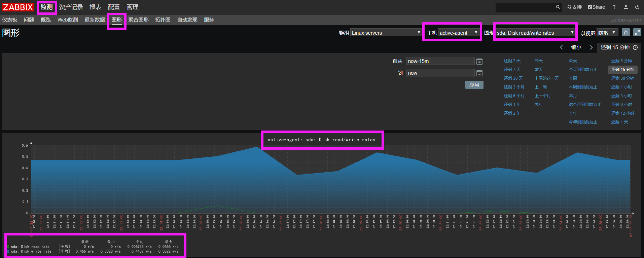Viewport: 644px width, 258px height.
Task: Select the 本周 time range
Action: point(573,78)
